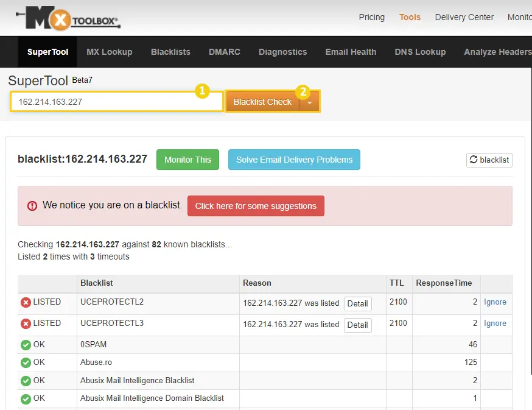
Task: Click green OK icon for Abusix Domain Blacklist
Action: 26,399
